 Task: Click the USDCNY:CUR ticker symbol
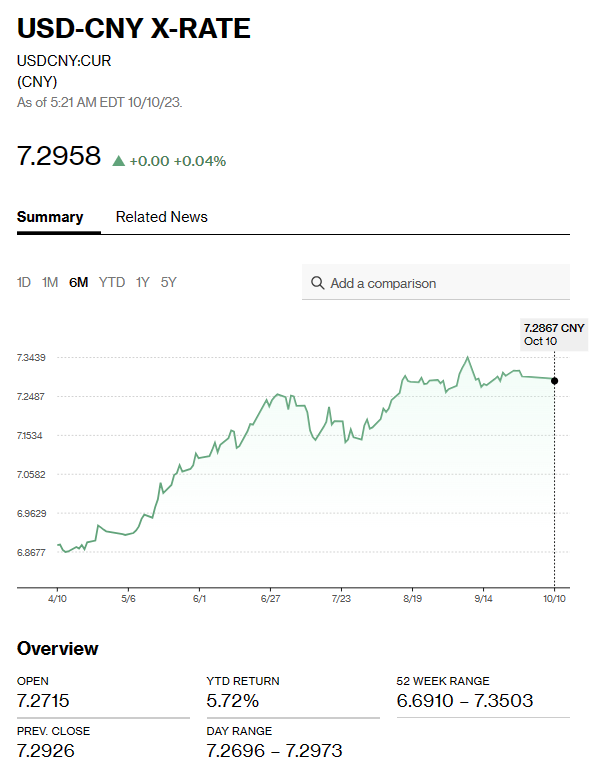coord(64,61)
